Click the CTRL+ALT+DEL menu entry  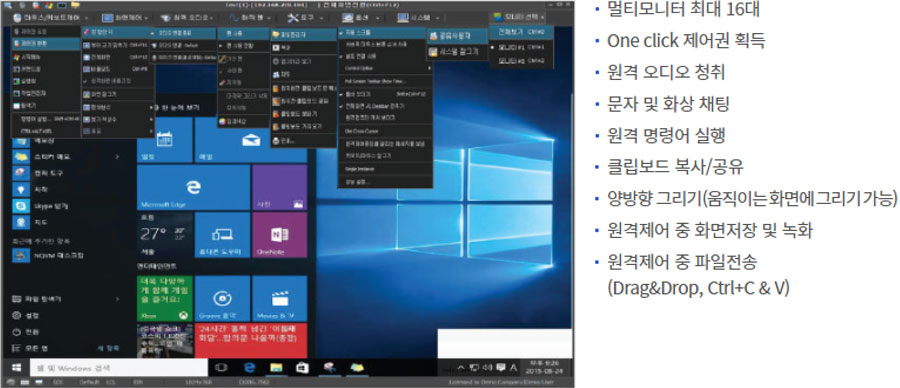(46, 131)
